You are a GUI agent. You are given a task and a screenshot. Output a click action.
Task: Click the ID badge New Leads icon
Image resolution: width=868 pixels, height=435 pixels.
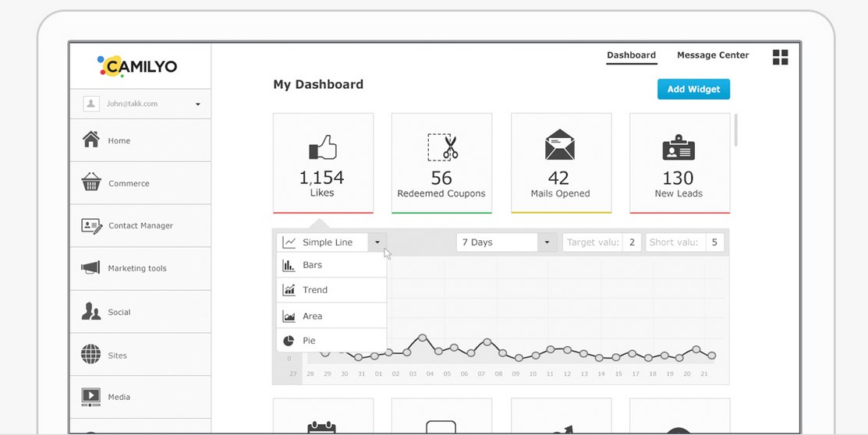(x=678, y=147)
